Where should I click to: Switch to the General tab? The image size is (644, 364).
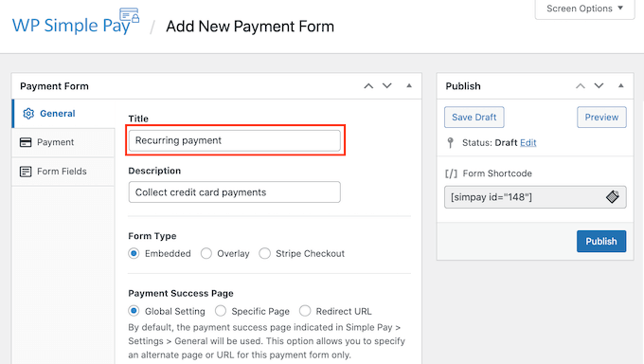63,114
